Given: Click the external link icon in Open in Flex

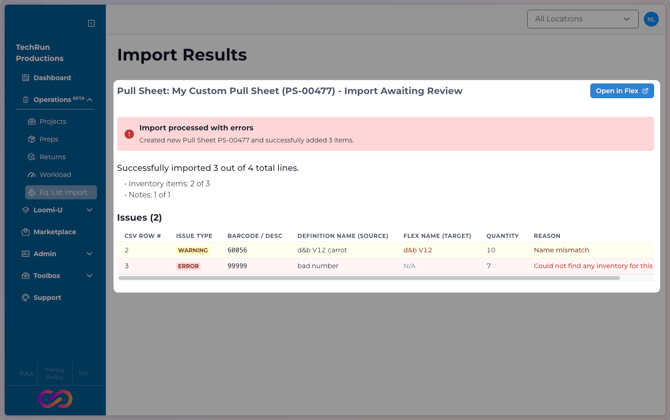Looking at the screenshot, I should pyautogui.click(x=645, y=91).
